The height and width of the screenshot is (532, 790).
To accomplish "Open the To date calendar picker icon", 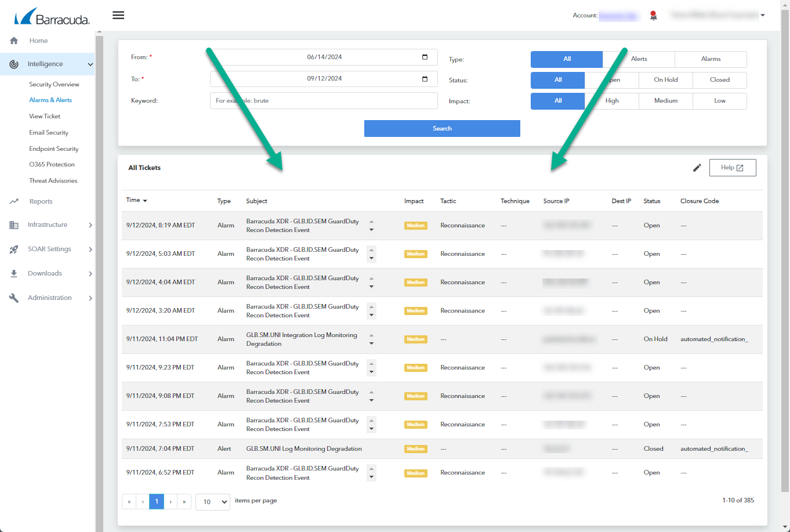I will 425,79.
